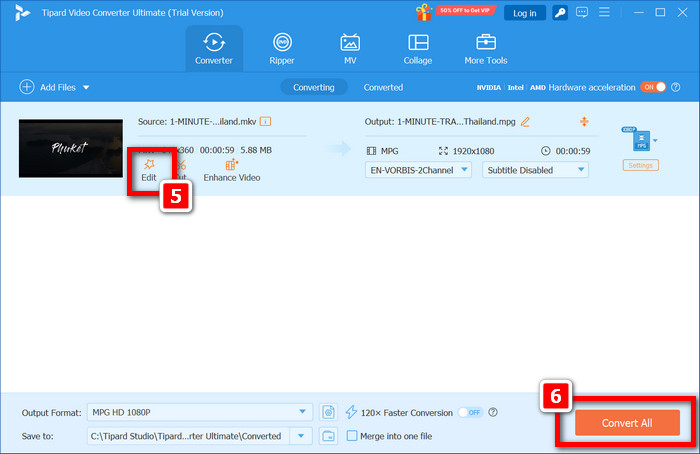The image size is (700, 454).
Task: Check Merge into one file
Action: point(352,436)
